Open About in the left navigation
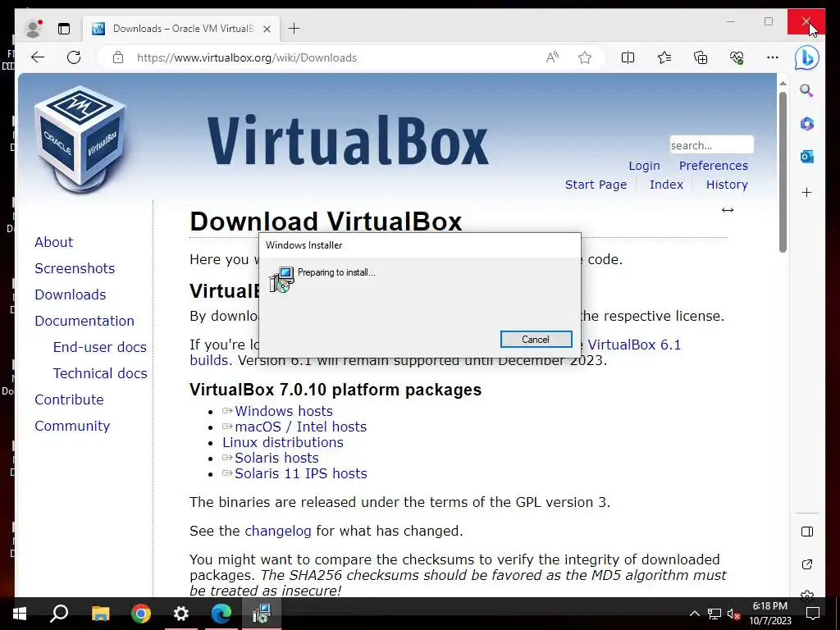This screenshot has width=840, height=630. coord(53,242)
